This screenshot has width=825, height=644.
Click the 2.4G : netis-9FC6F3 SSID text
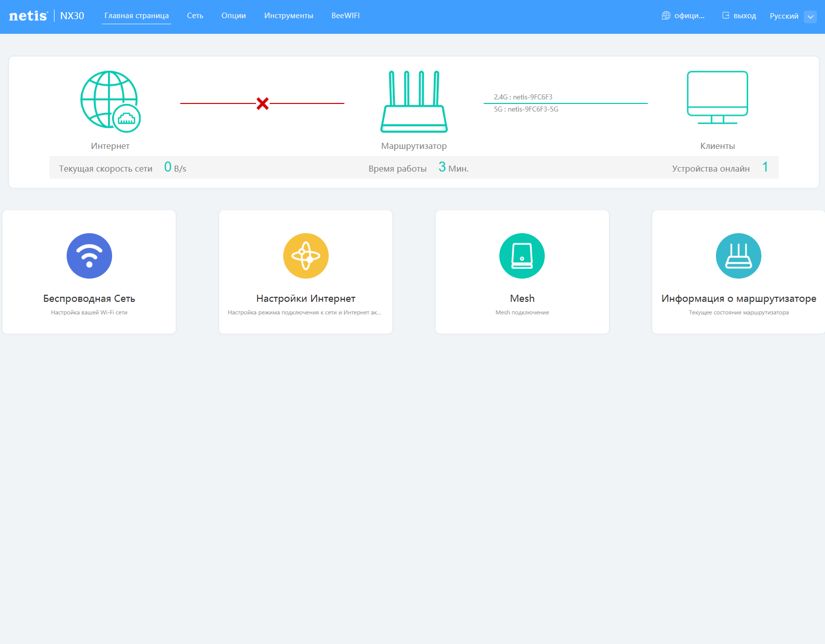pyautogui.click(x=523, y=97)
